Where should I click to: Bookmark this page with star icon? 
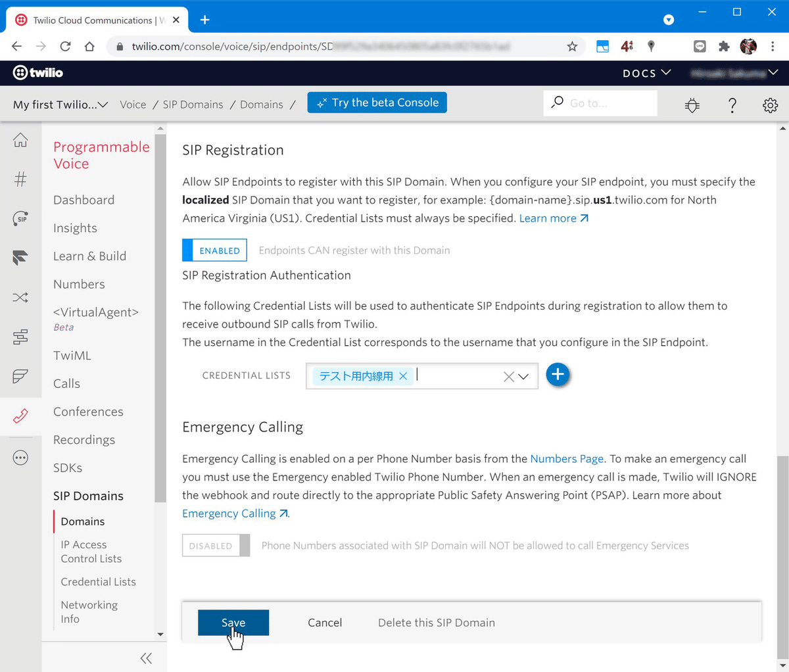(x=572, y=46)
